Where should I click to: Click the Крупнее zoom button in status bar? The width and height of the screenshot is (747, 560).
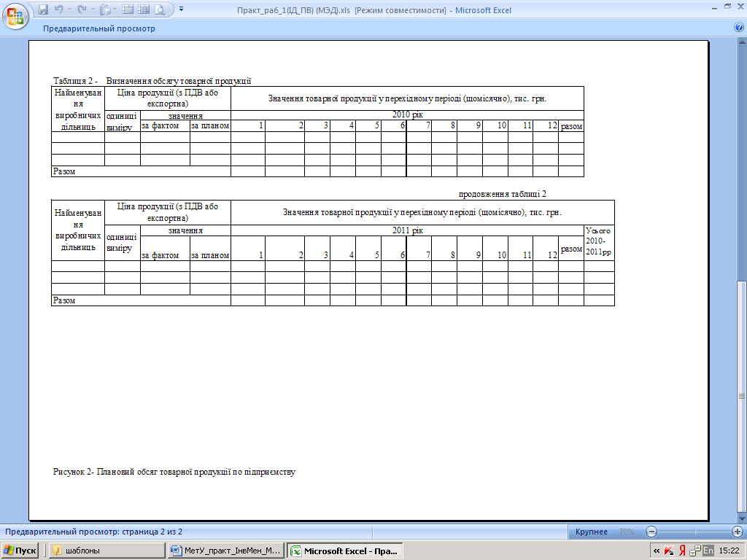pyautogui.click(x=591, y=532)
